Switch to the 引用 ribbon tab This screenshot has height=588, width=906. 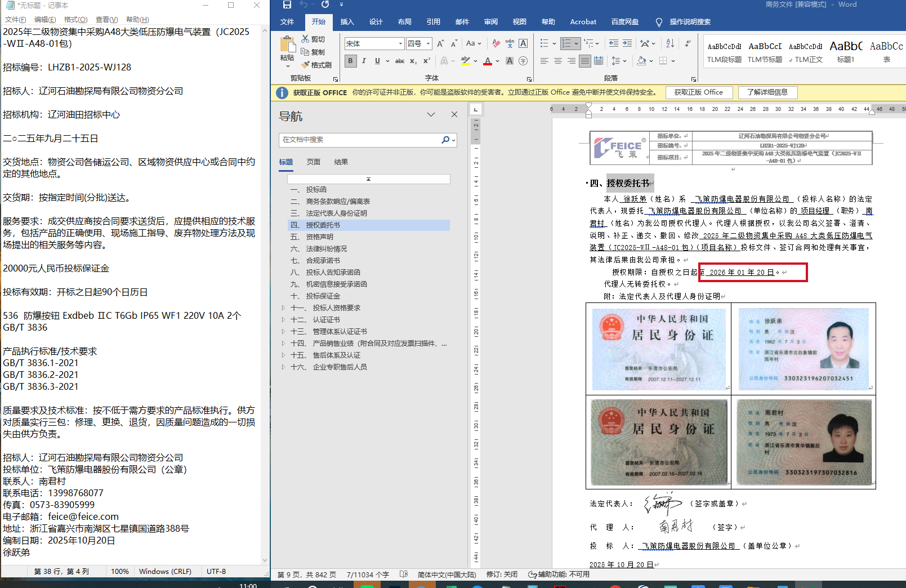click(x=434, y=22)
